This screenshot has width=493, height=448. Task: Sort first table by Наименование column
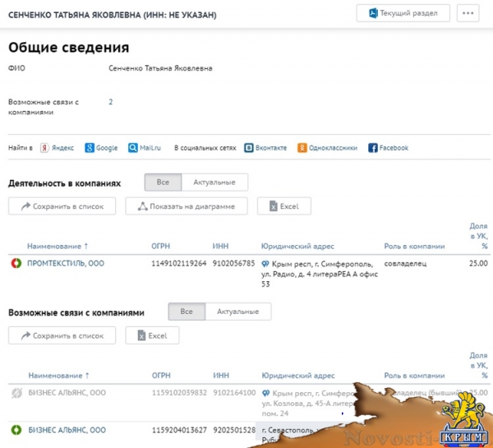[x=58, y=246]
